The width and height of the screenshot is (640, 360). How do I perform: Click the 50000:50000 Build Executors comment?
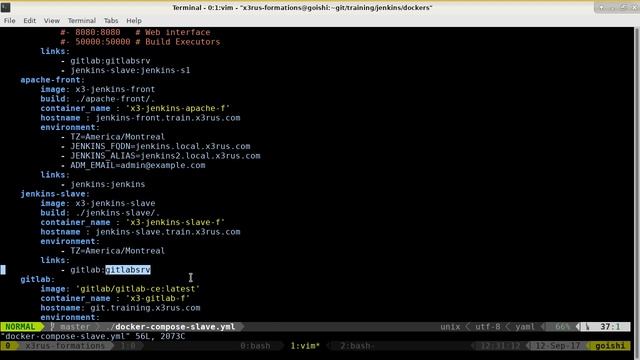pyautogui.click(x=140, y=42)
